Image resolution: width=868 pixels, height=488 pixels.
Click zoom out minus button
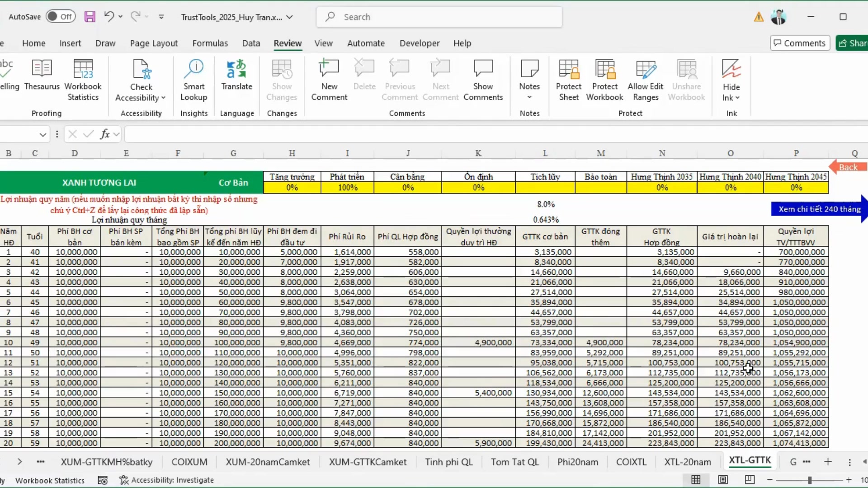769,480
